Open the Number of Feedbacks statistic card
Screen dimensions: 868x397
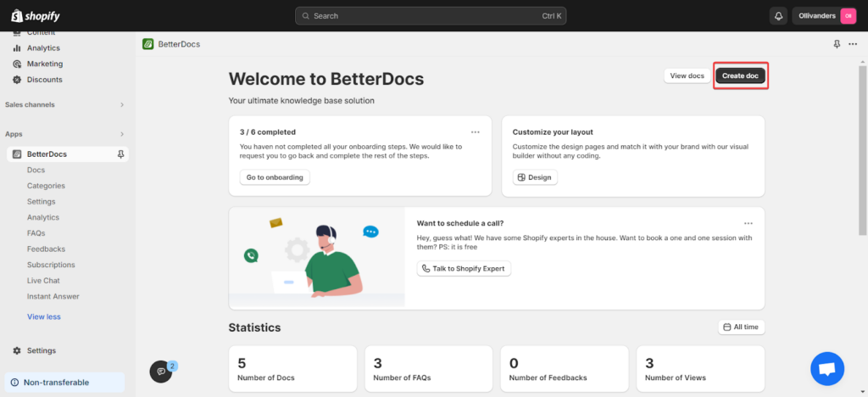[565, 369]
